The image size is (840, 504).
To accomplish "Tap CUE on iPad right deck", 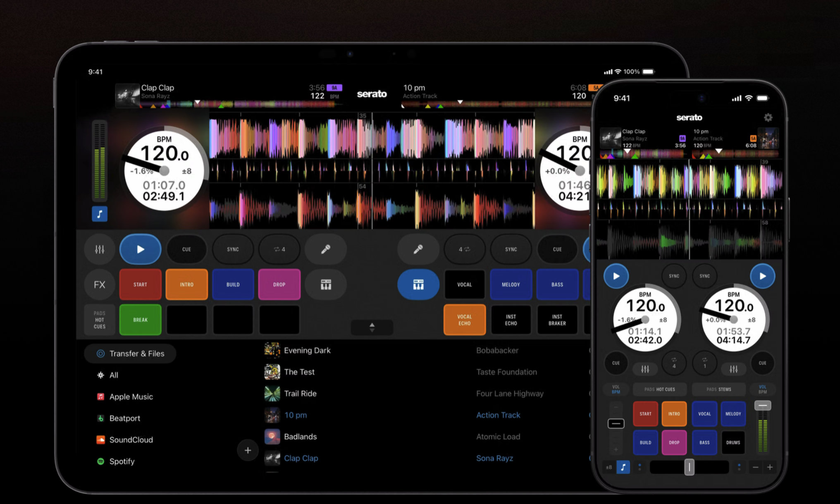I will point(557,249).
